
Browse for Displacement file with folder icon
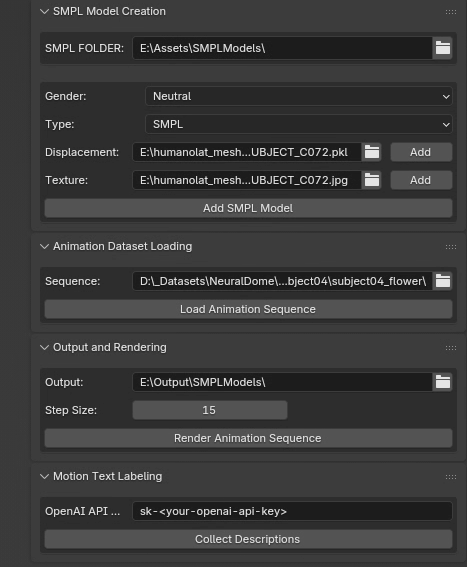click(x=372, y=152)
